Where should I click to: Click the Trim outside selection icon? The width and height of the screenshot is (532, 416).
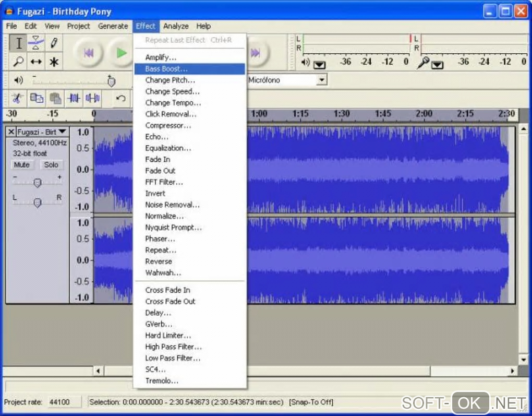pos(74,98)
